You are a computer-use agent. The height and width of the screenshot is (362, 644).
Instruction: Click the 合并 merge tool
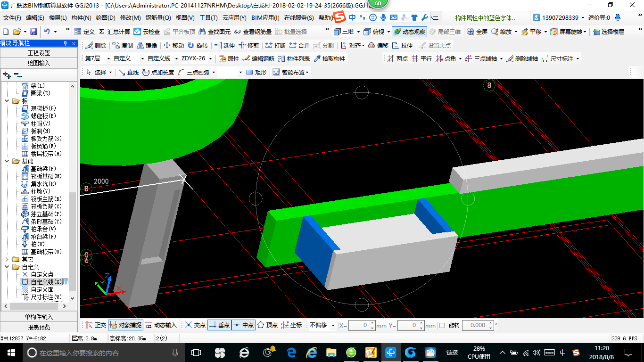pos(299,46)
